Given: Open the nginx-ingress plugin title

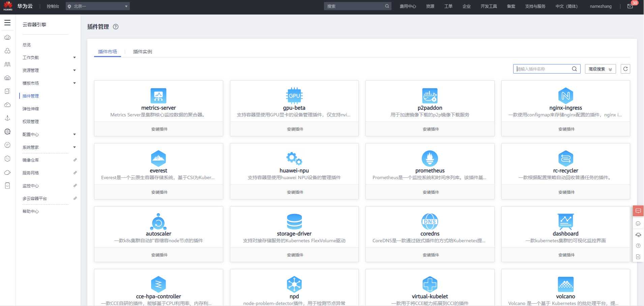Looking at the screenshot, I should tap(566, 108).
